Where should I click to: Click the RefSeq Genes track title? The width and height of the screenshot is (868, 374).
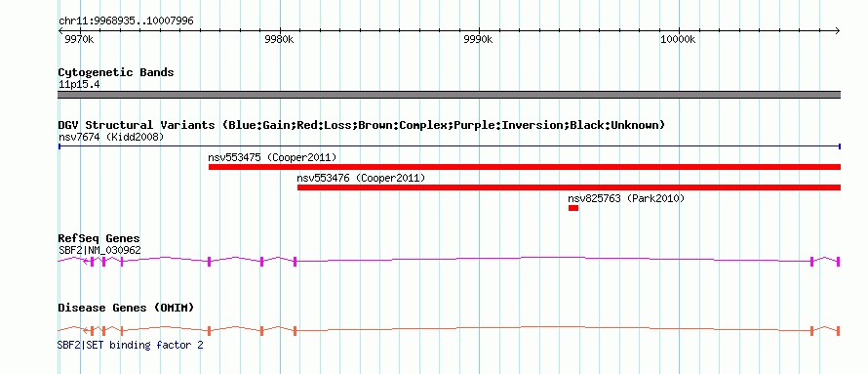pyautogui.click(x=99, y=239)
